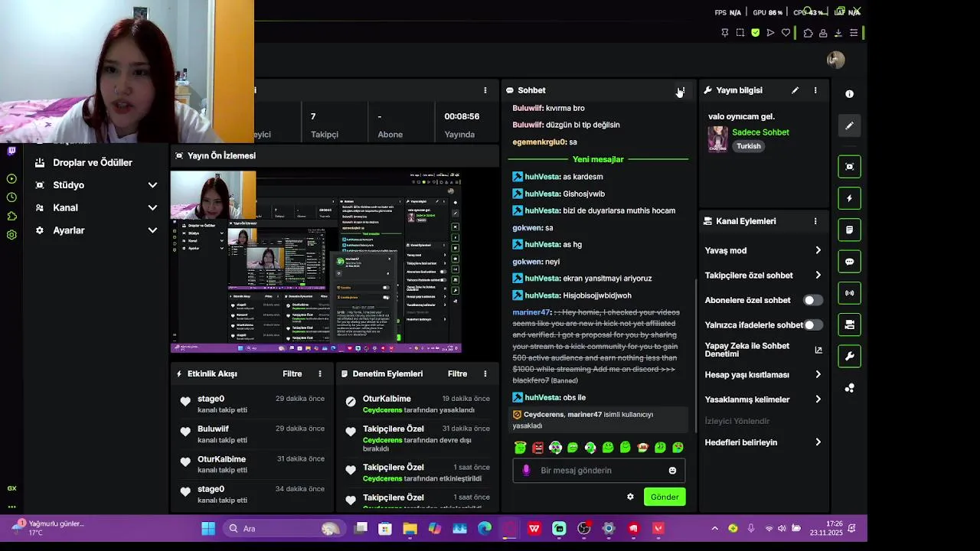This screenshot has width=980, height=551.
Task: Click the Bir mesaj gönderin input field
Action: pyautogui.click(x=599, y=470)
